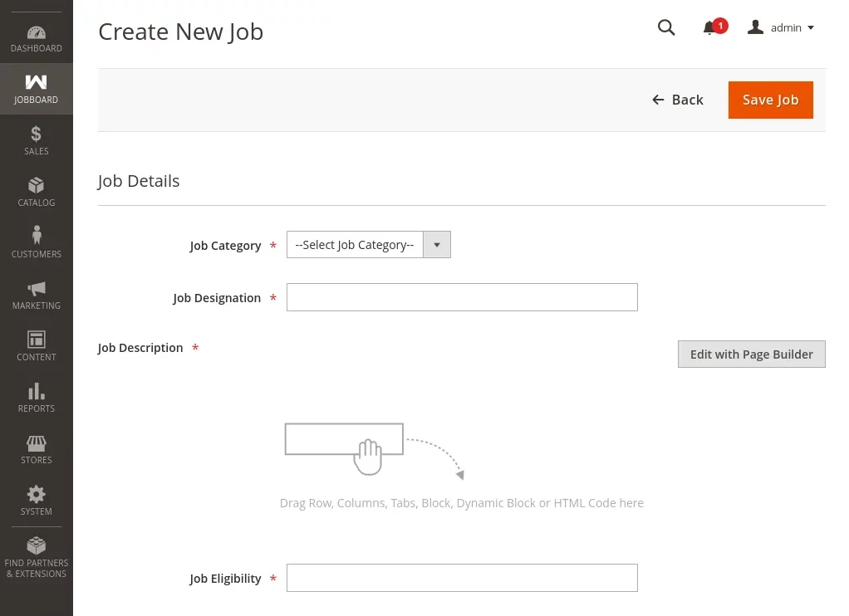Click the Save Job button
849x616 pixels.
770,100
